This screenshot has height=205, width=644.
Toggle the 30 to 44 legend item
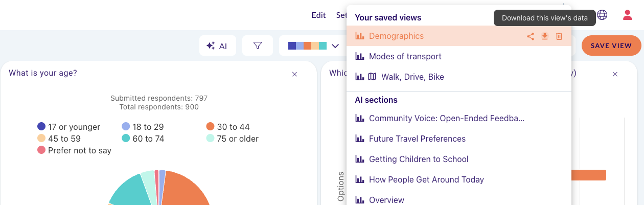pos(228,127)
